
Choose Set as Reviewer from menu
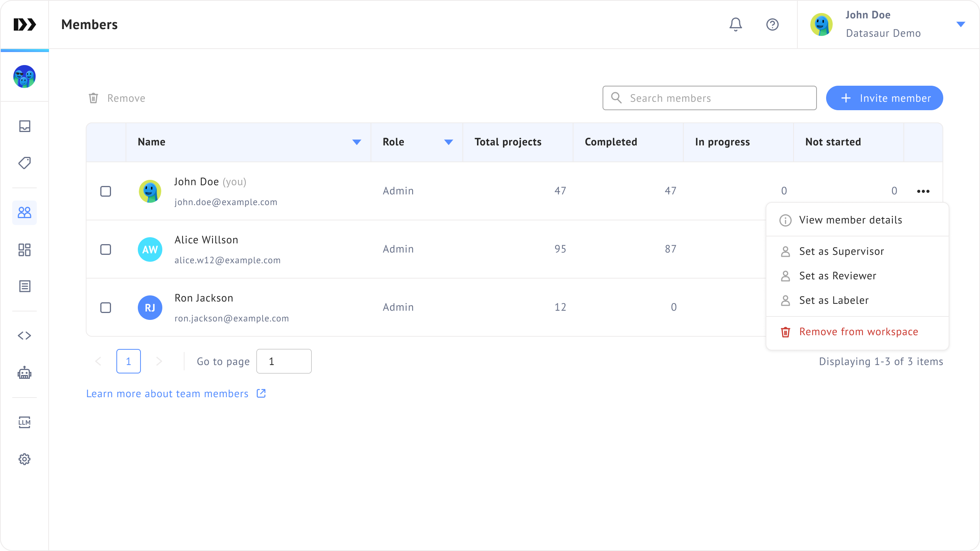837,276
